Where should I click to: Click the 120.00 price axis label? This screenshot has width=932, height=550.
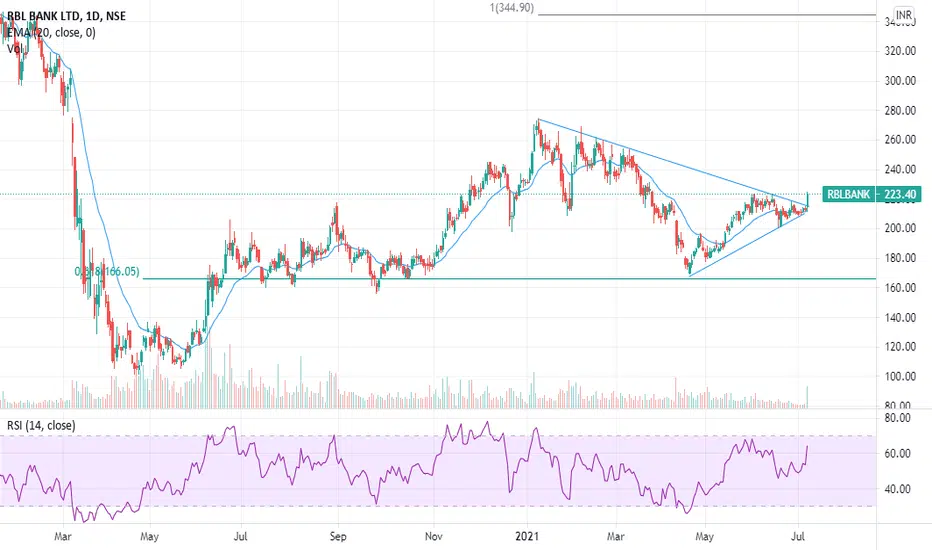899,347
